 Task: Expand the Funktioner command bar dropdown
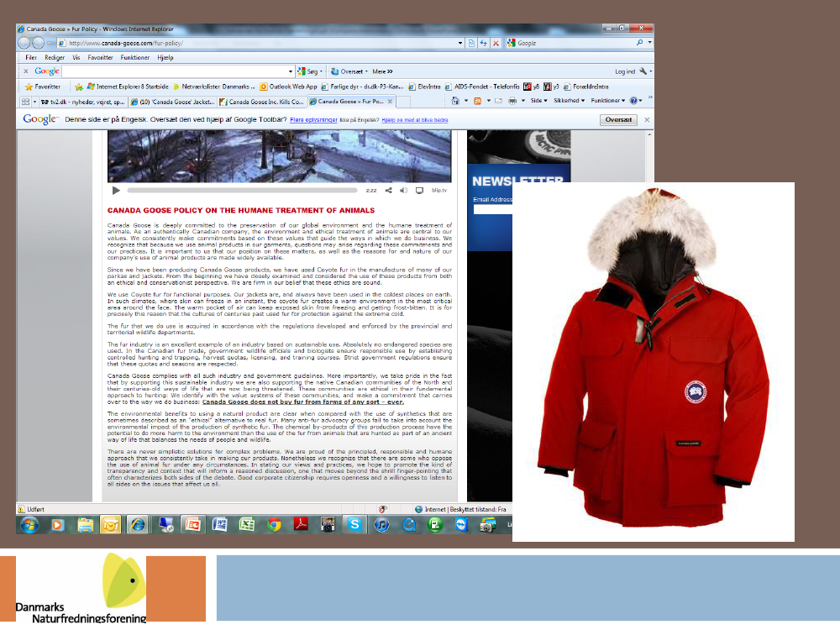(608, 101)
